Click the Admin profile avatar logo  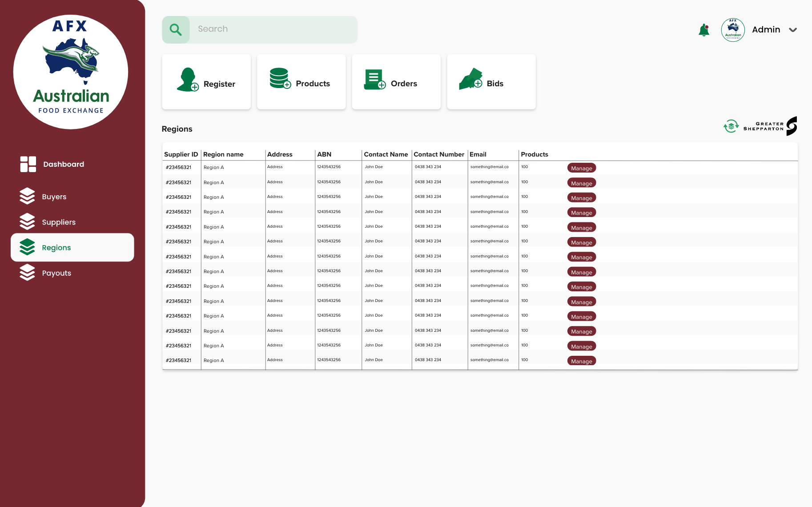click(733, 30)
